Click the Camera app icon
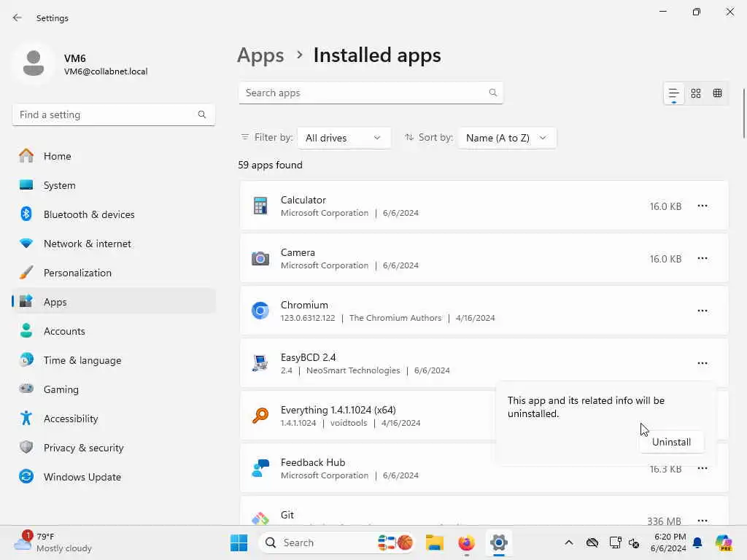Image resolution: width=747 pixels, height=560 pixels. [260, 258]
